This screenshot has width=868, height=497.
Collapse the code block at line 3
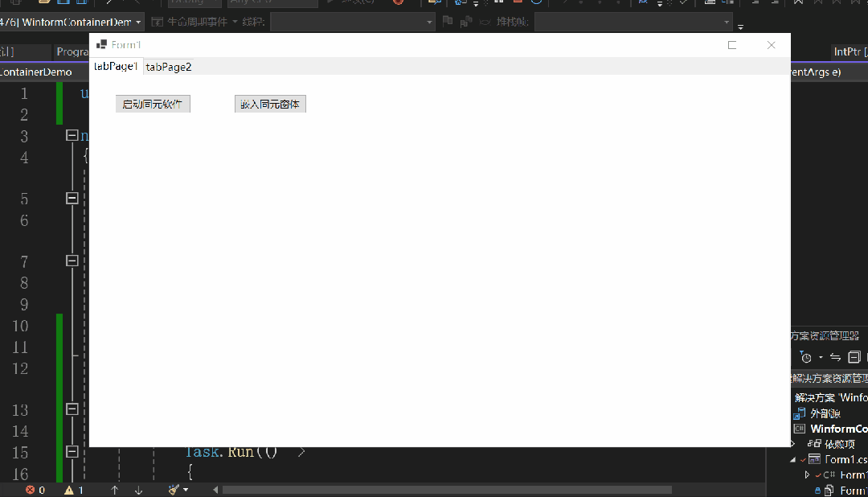(72, 135)
